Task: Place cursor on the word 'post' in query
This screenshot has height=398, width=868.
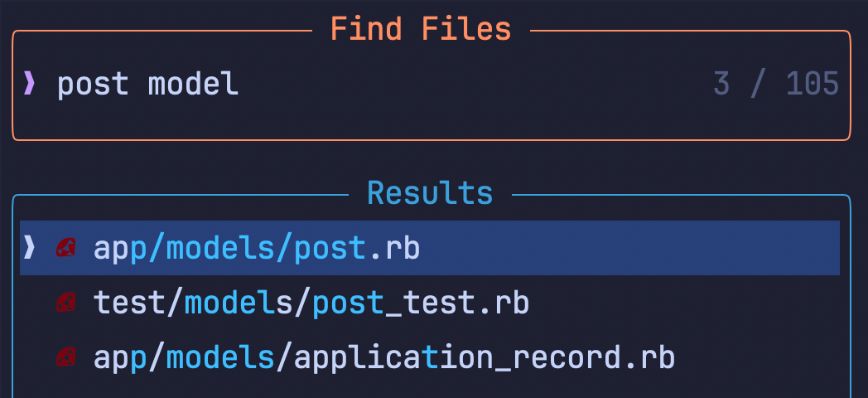Action: [93, 84]
